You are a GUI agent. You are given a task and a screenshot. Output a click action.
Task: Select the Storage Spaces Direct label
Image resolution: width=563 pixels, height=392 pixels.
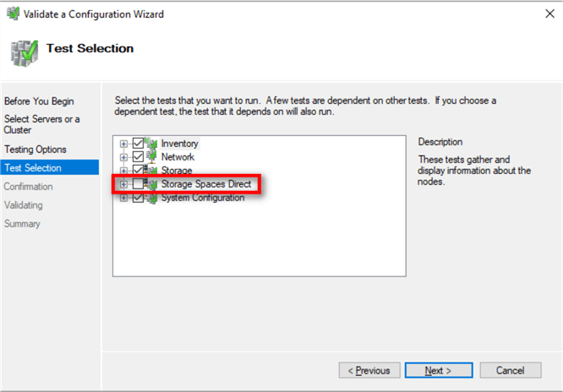coord(206,184)
